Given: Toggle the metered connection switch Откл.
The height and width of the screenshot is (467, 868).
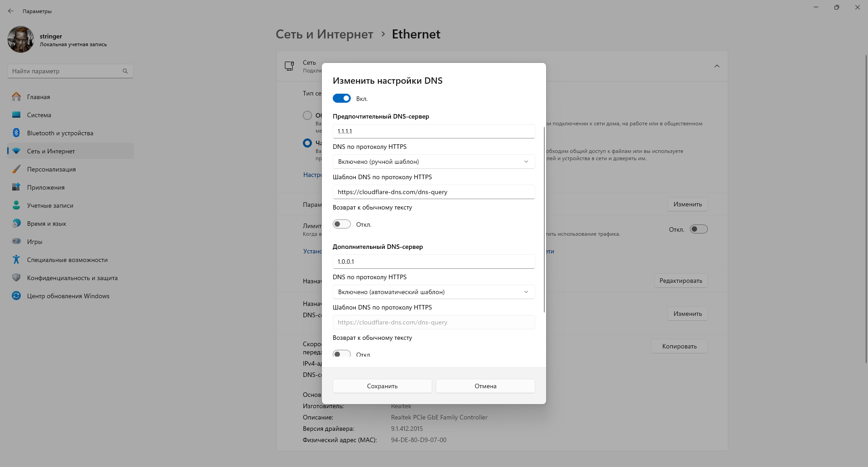Looking at the screenshot, I should click(698, 229).
